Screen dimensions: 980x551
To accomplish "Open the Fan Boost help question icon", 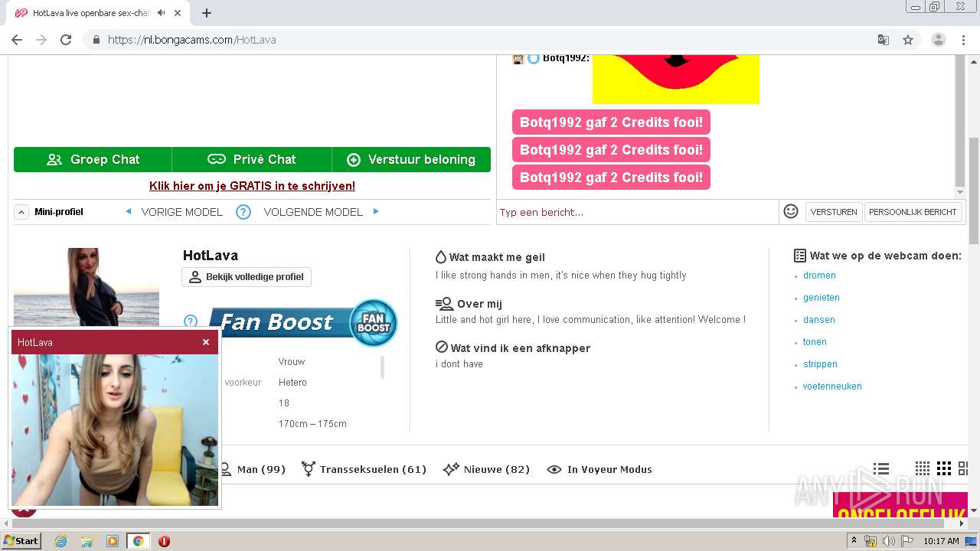I will pos(191,321).
